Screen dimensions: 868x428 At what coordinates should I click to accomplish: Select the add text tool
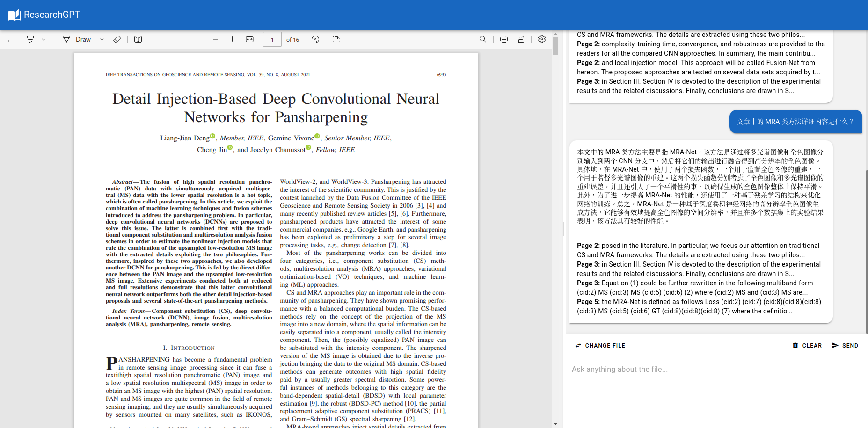point(138,39)
